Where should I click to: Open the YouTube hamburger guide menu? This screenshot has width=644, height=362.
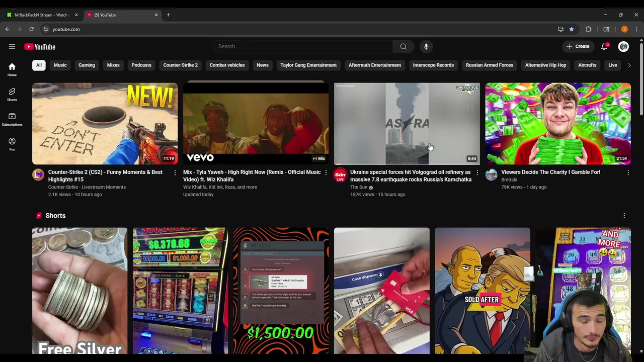click(12, 47)
